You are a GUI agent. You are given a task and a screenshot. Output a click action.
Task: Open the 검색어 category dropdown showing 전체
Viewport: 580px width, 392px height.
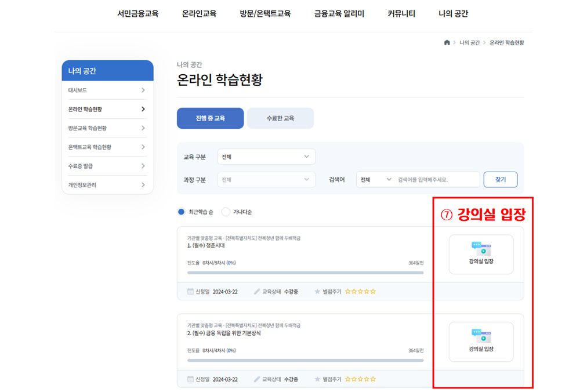(x=375, y=180)
